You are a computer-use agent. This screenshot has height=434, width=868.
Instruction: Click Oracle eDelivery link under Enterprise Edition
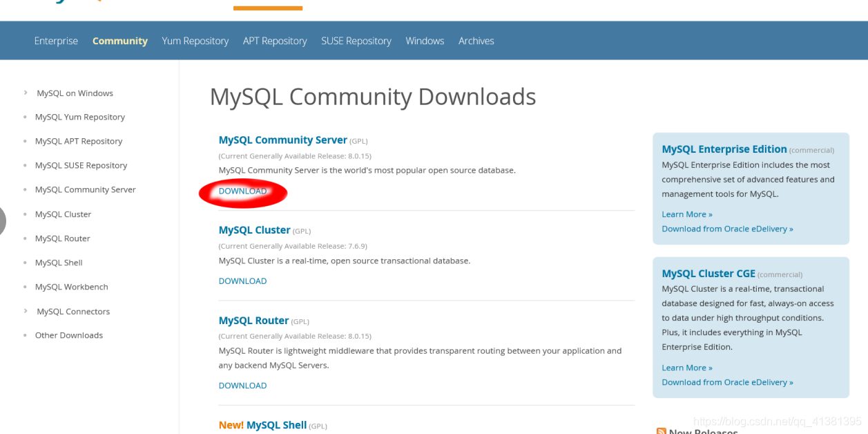[727, 229]
